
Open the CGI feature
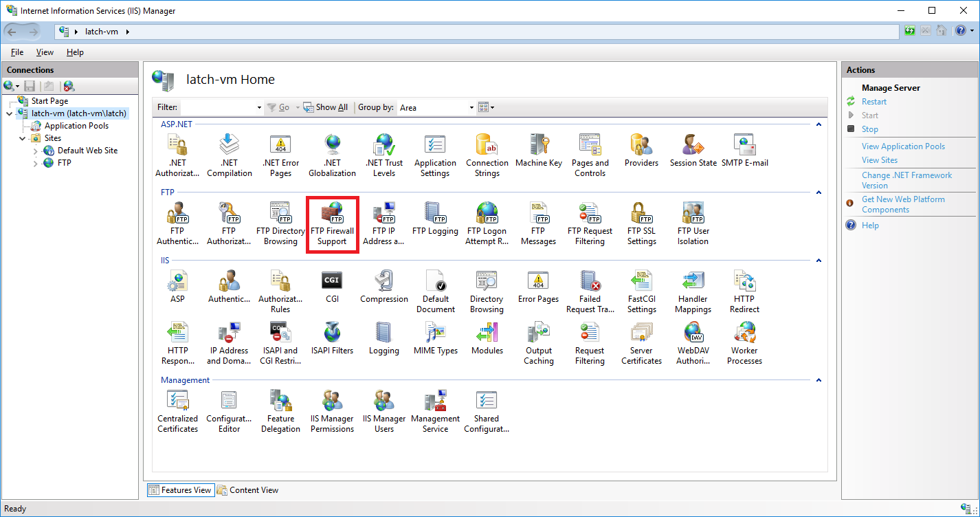point(332,287)
